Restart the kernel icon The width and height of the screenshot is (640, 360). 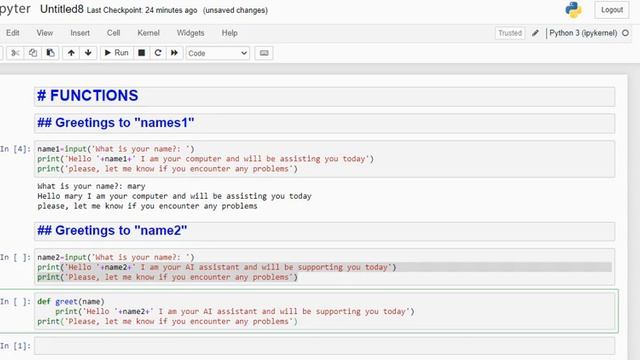point(158,53)
